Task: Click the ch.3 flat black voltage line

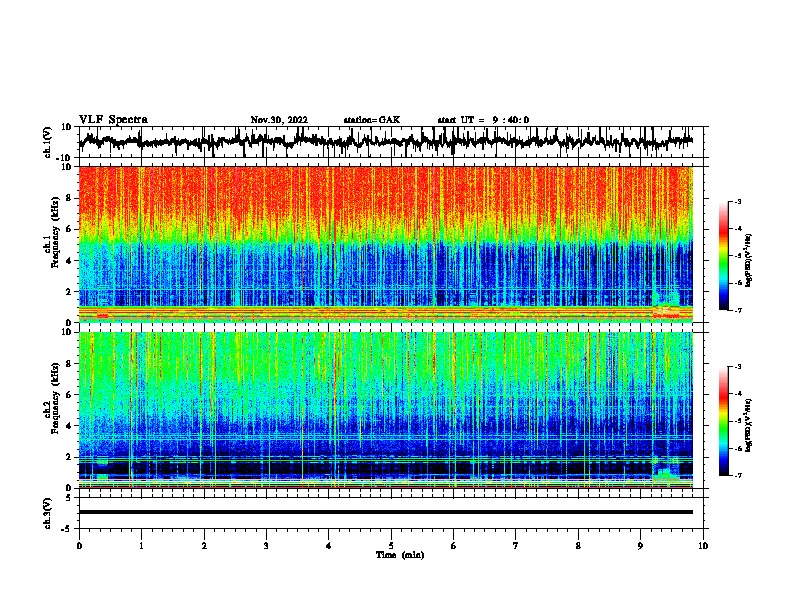Action: (x=386, y=512)
